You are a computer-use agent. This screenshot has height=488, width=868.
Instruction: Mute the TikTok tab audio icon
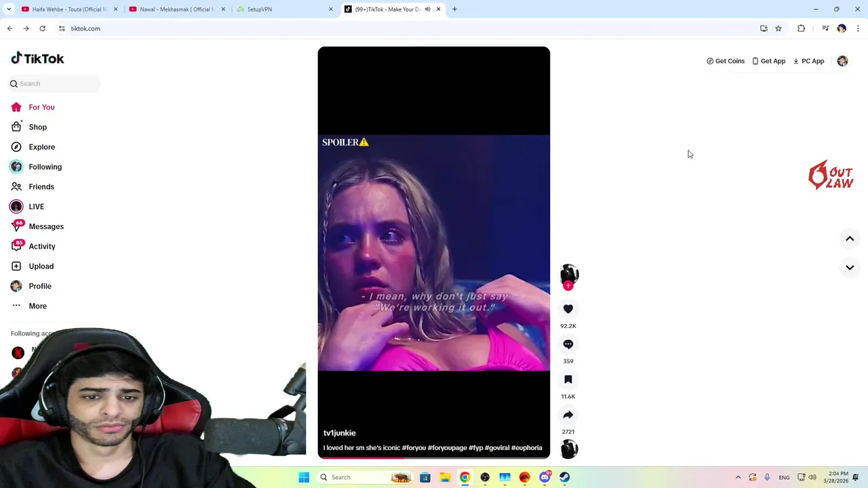427,9
